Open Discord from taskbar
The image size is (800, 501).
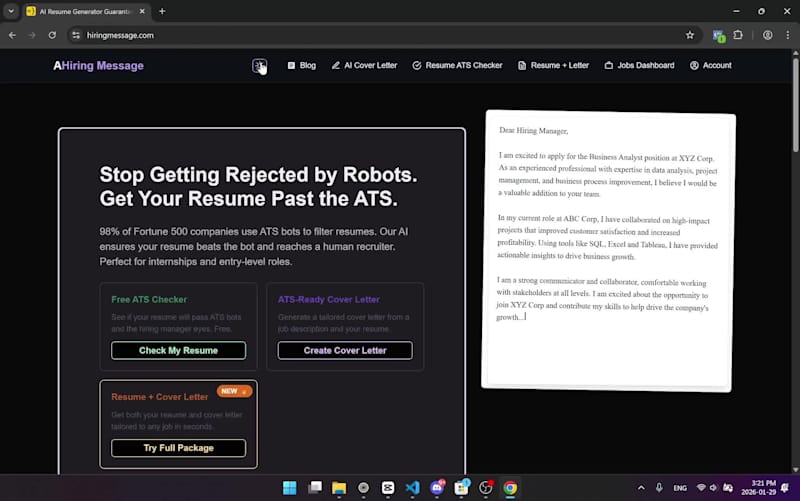[437, 488]
